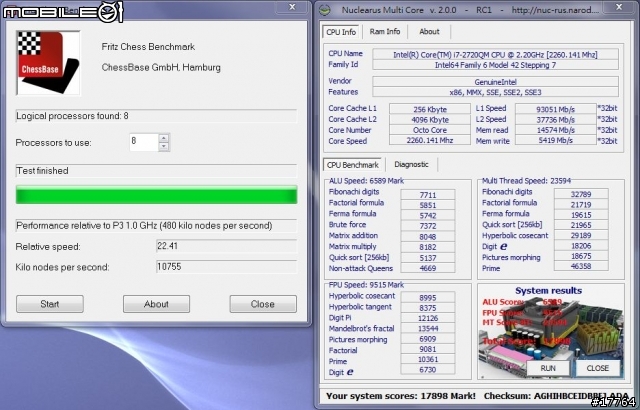640x410 pixels.
Task: Click the Family Id value field
Action: click(x=496, y=65)
